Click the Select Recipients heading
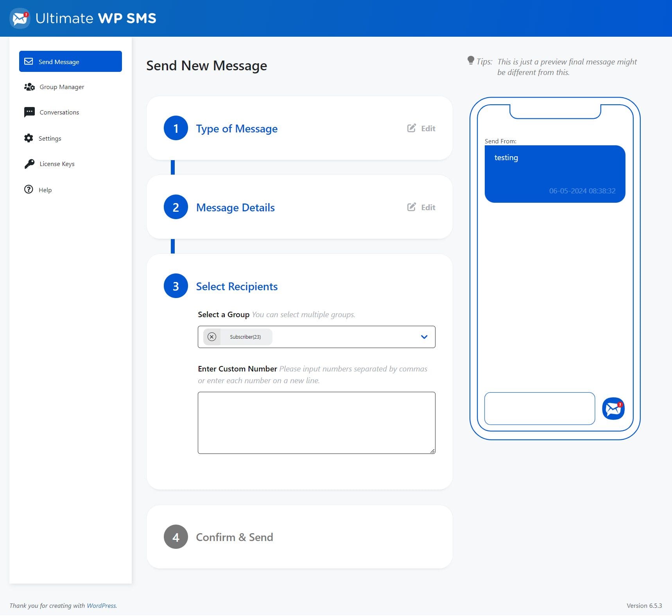 coord(237,286)
